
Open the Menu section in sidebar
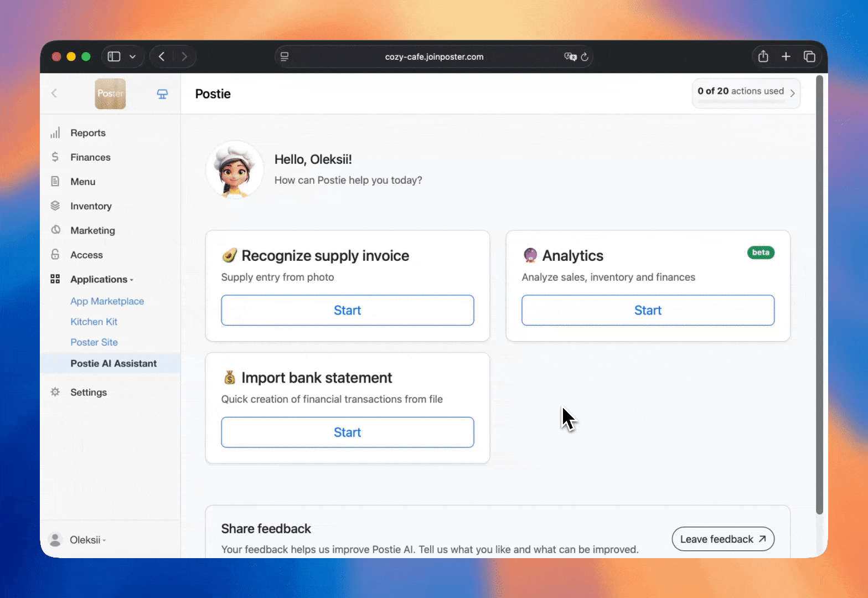point(82,182)
